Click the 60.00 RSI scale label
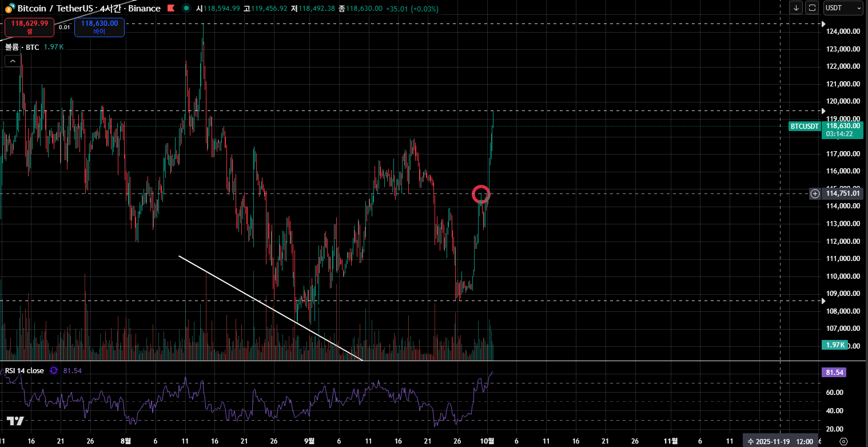 point(835,393)
